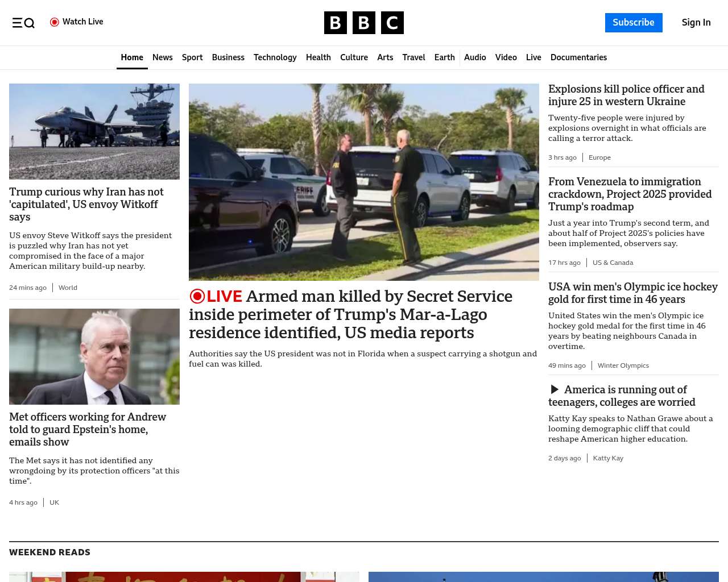The width and height of the screenshot is (728, 582).
Task: Click the red Watch Live icon
Action: [55, 22]
